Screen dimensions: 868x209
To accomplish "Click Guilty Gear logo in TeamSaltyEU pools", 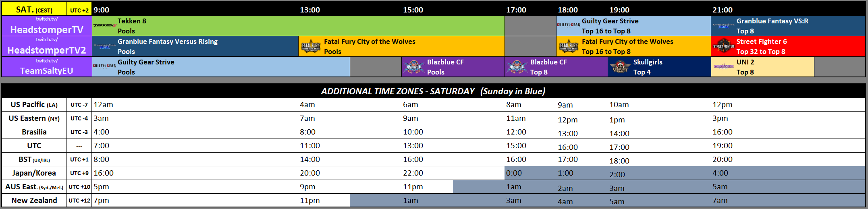I will coord(104,66).
